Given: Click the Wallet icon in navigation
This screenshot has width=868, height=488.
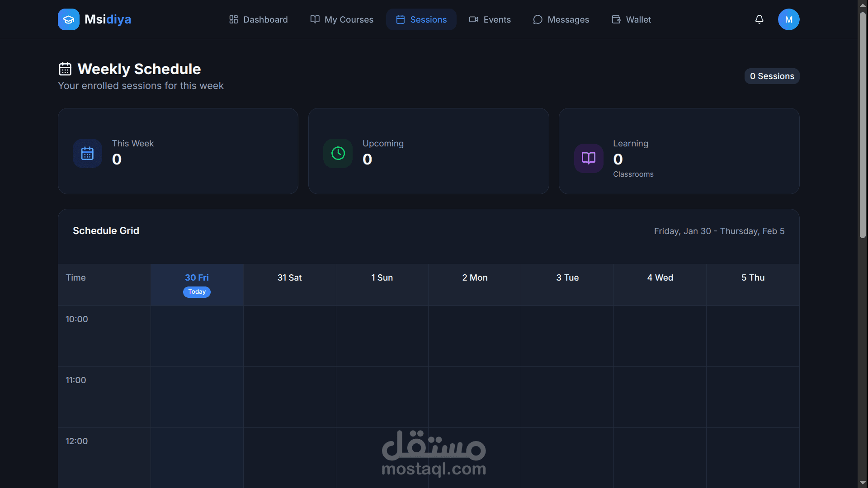Looking at the screenshot, I should (616, 19).
